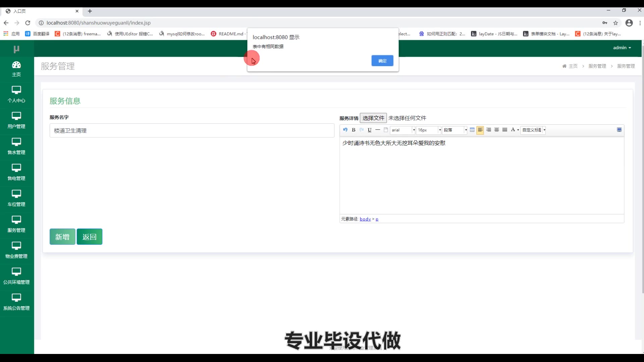Click 确定 in the alert dialog
This screenshot has width=644, height=362.
(382, 61)
